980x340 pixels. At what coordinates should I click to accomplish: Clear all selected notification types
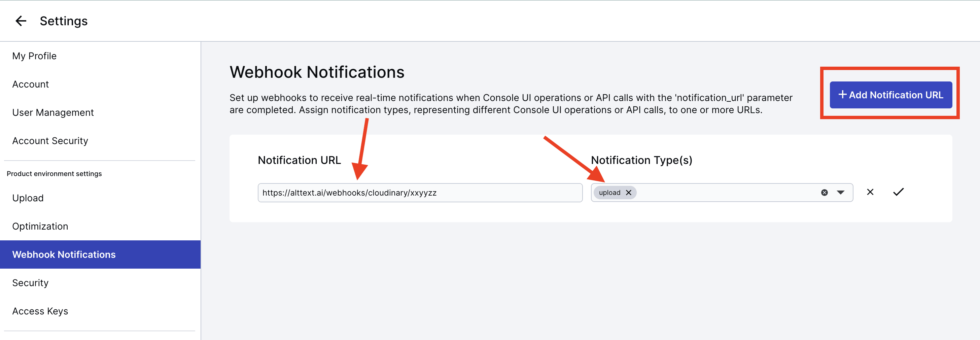[825, 193]
